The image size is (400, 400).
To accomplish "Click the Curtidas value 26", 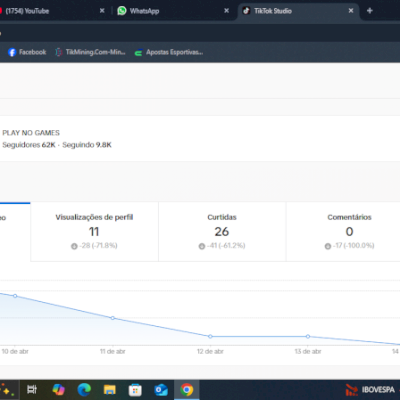I will click(x=222, y=232).
